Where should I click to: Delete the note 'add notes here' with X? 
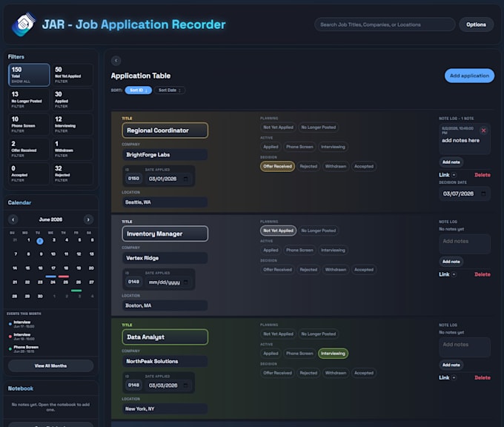pyautogui.click(x=483, y=130)
